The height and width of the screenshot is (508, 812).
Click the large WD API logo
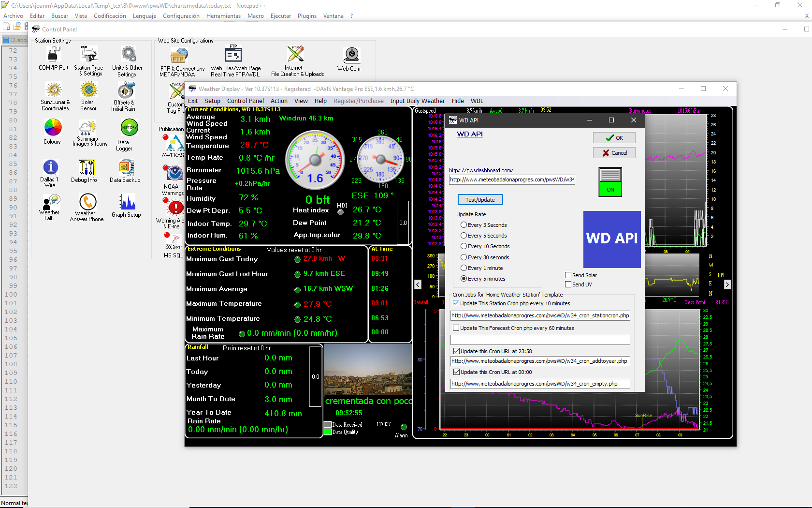coord(612,239)
